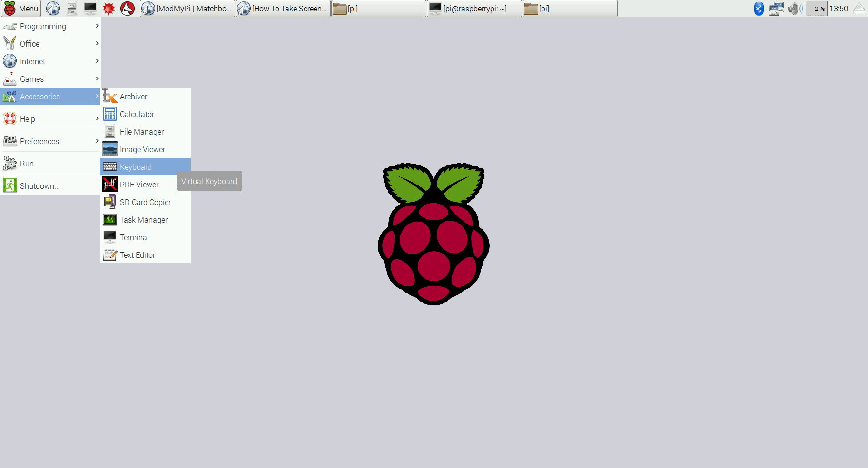Image resolution: width=868 pixels, height=468 pixels.
Task: Click the Accessories scissors icon
Action: tap(10, 97)
